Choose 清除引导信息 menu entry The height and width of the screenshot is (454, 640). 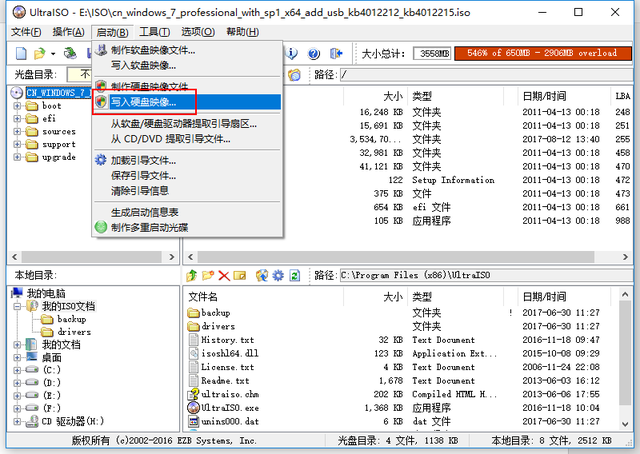[188, 191]
